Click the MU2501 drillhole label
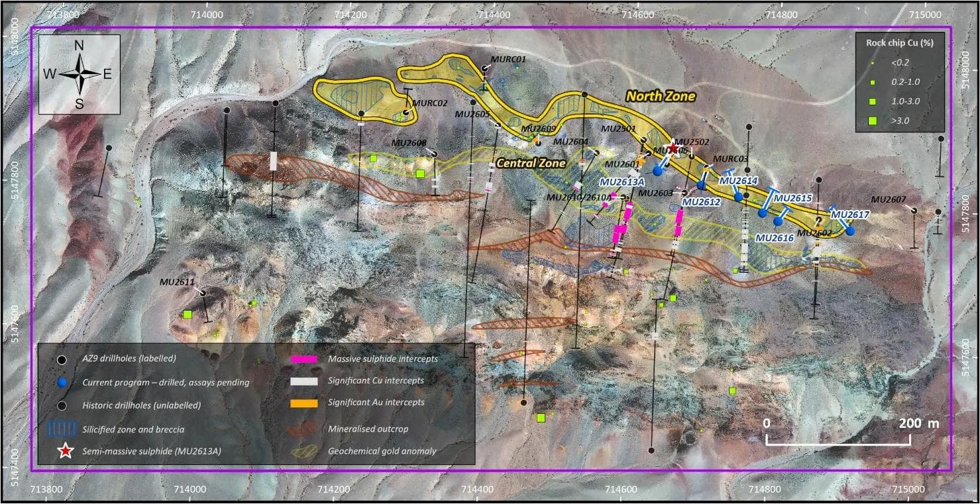This screenshot has width=980, height=504. (x=618, y=128)
